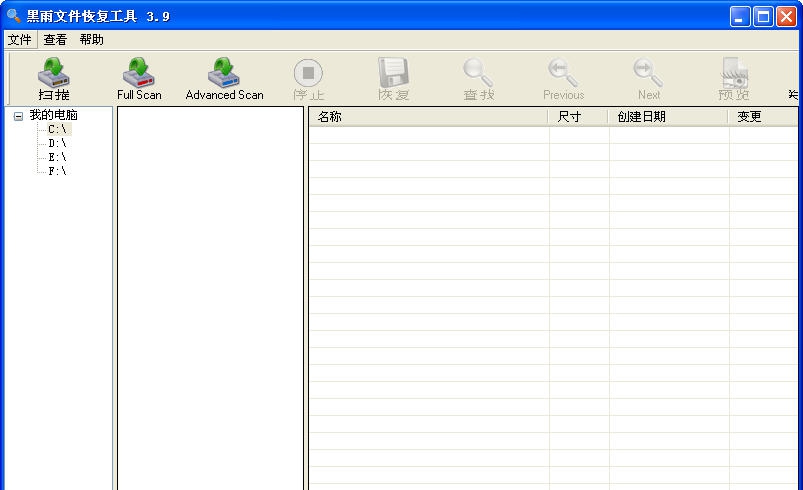Viewport: 803px width, 490px height.
Task: Select 我的电脑 in the tree
Action: [x=53, y=115]
